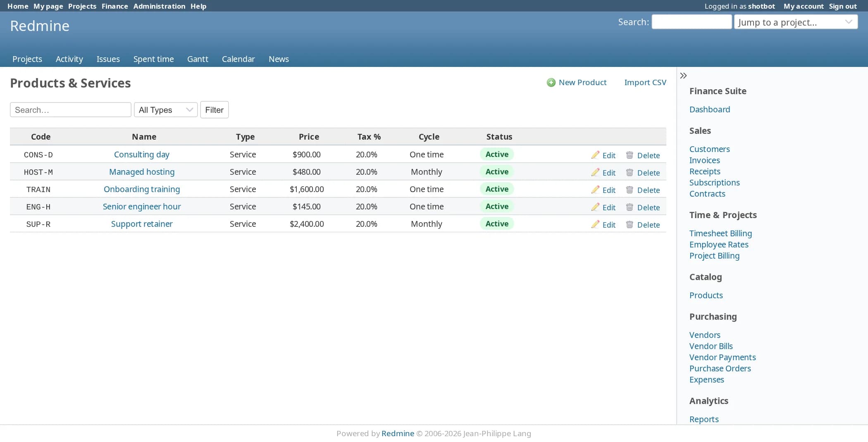
Task: Click the Filter button
Action: (x=215, y=110)
